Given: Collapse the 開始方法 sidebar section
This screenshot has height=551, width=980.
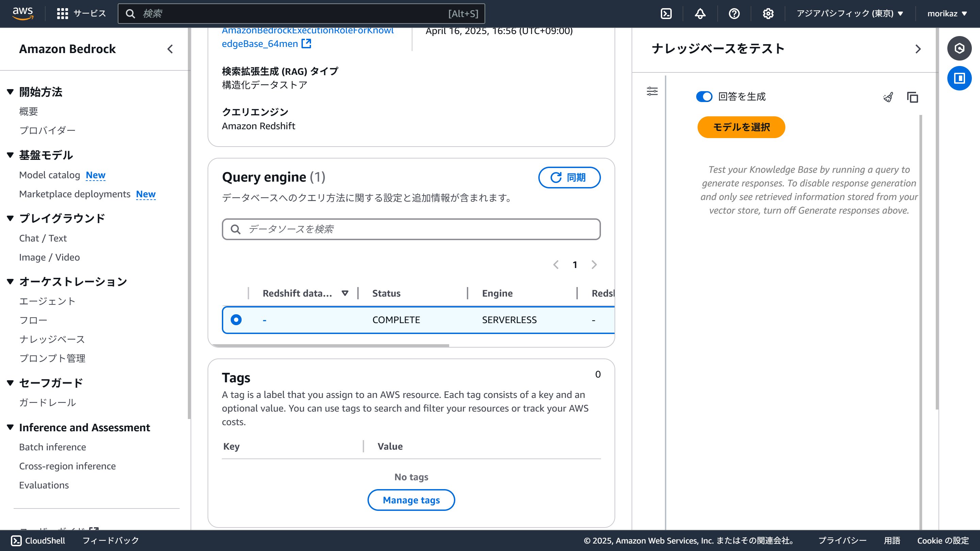Looking at the screenshot, I should (11, 91).
